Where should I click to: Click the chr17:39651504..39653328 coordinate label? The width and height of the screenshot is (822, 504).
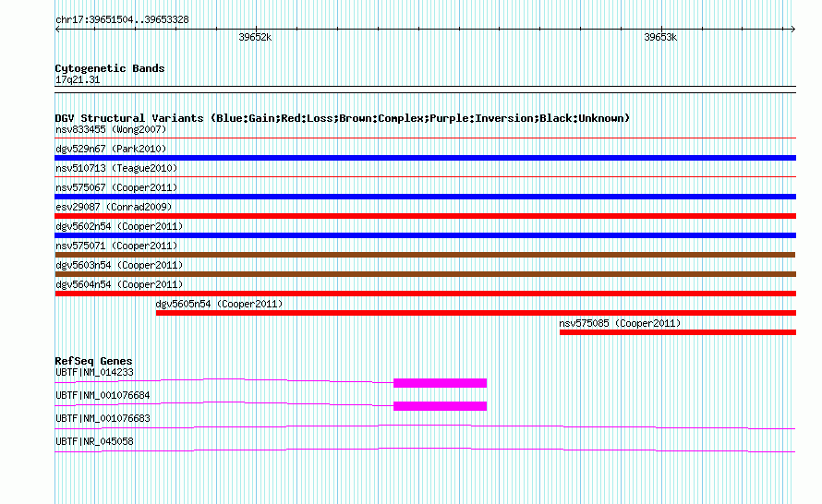[x=122, y=20]
